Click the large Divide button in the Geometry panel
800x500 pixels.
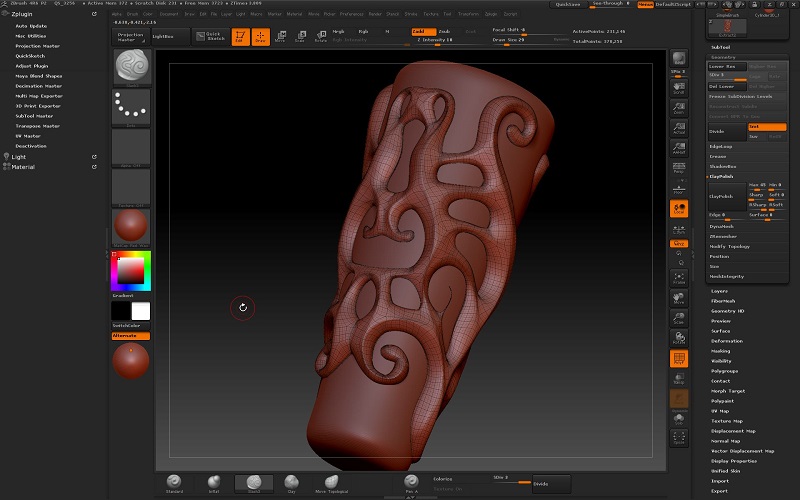tap(727, 132)
